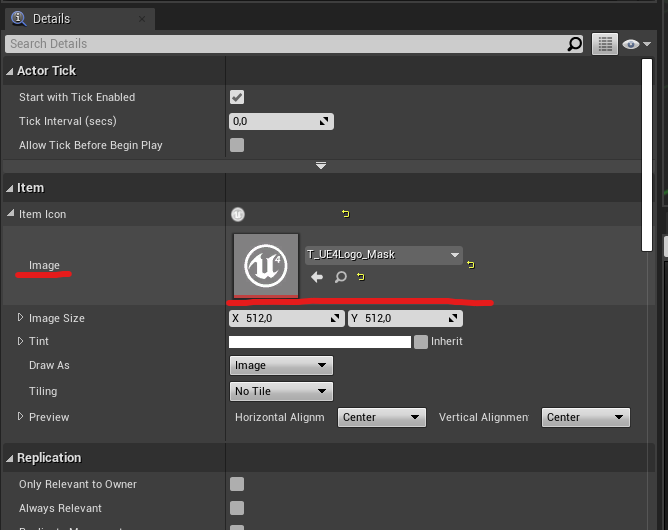Reset Item Icon to default value
The height and width of the screenshot is (530, 668).
(x=346, y=214)
